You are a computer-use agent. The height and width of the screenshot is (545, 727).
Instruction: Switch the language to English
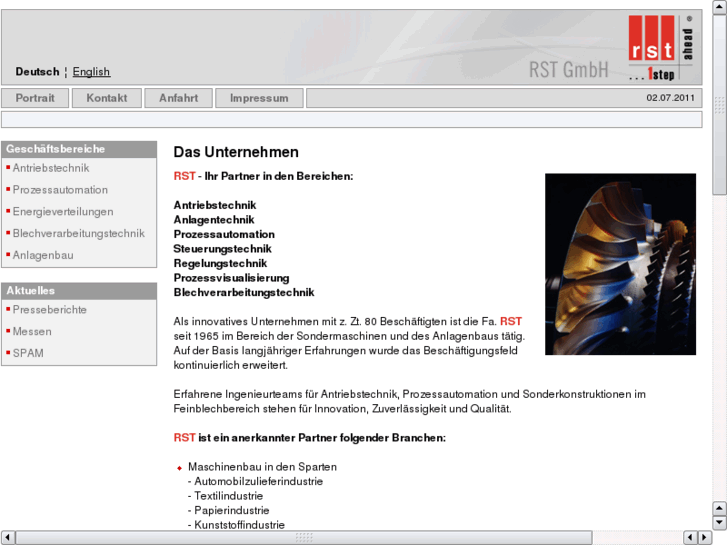tap(91, 72)
